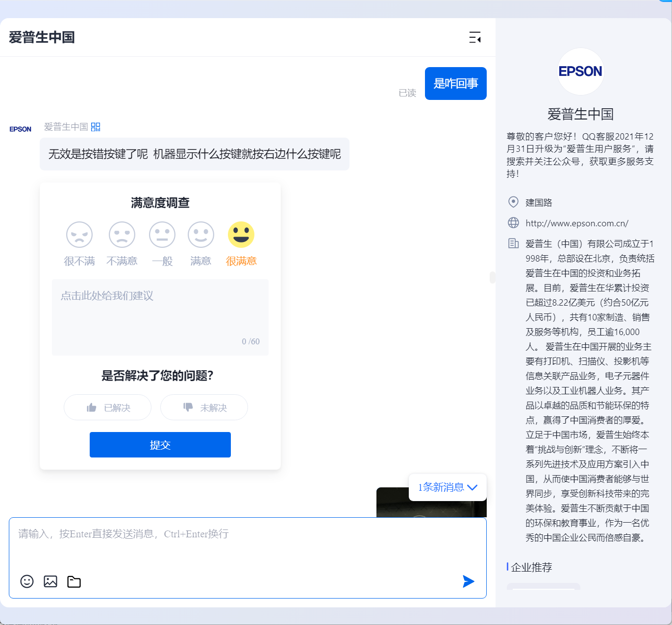Attach an image with the picture icon
Viewport: 672px width, 625px height.
tap(50, 581)
